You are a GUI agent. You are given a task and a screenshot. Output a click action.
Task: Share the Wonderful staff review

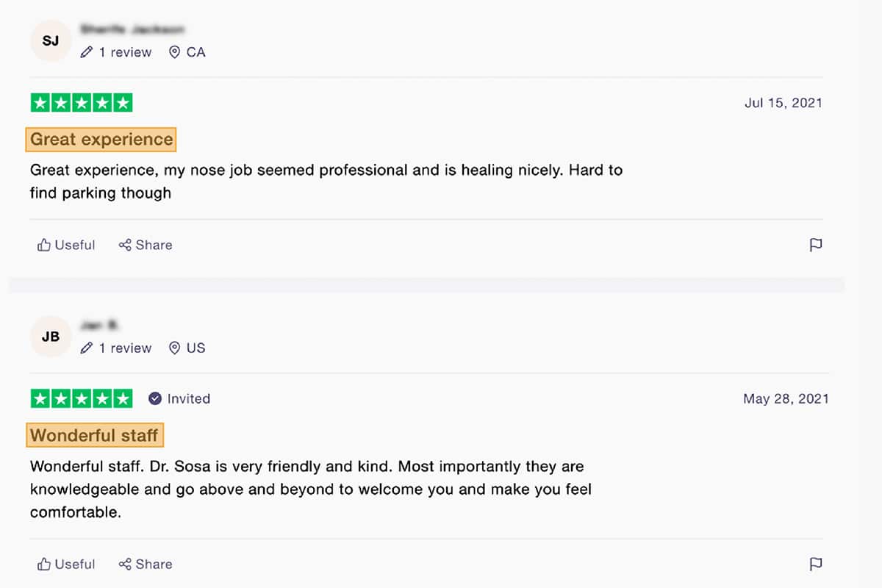[x=146, y=564]
